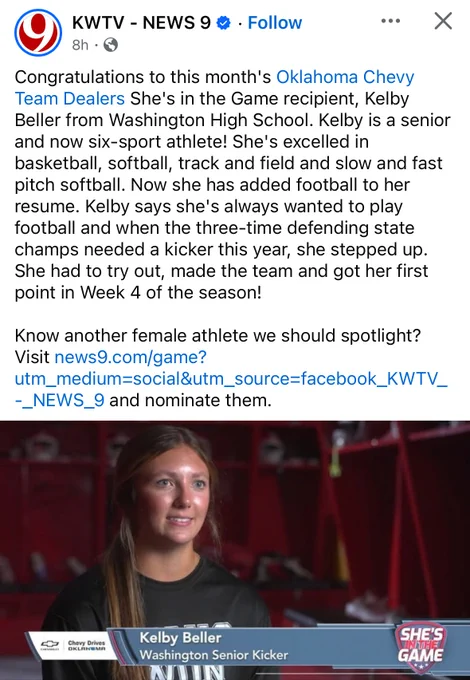Click the Chevrolet bowtie emblem
This screenshot has height=680, width=470.
49,645
